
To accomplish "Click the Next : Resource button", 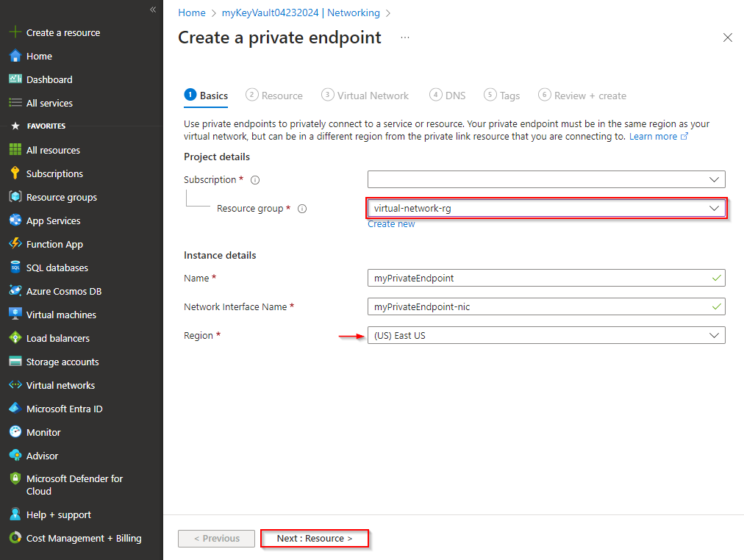I will [x=315, y=538].
